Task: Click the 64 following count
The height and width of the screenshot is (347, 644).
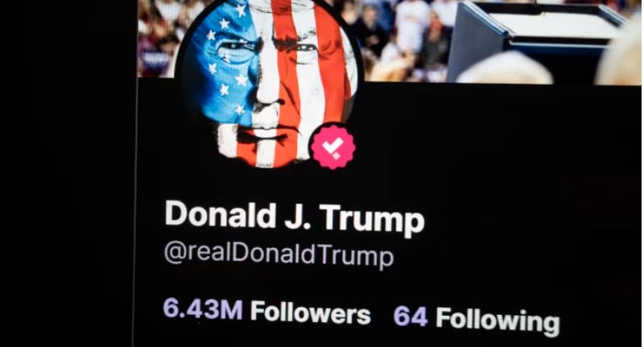Action: [x=411, y=316]
